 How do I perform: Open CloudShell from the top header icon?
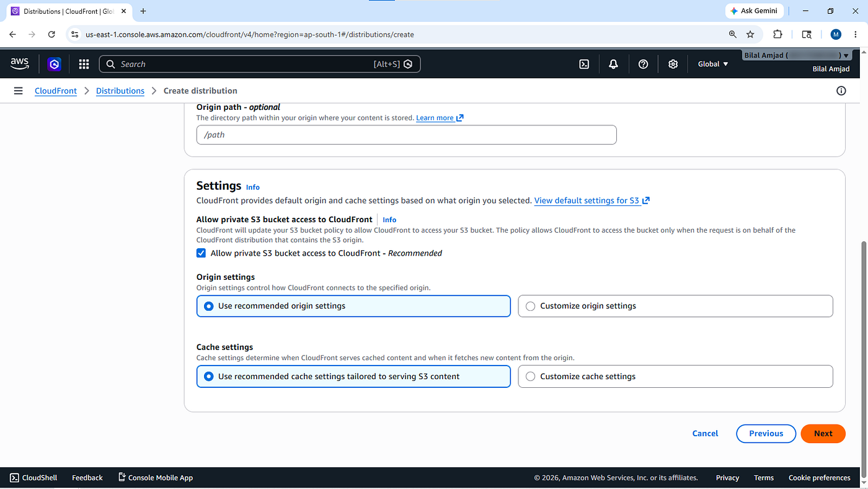pyautogui.click(x=584, y=64)
